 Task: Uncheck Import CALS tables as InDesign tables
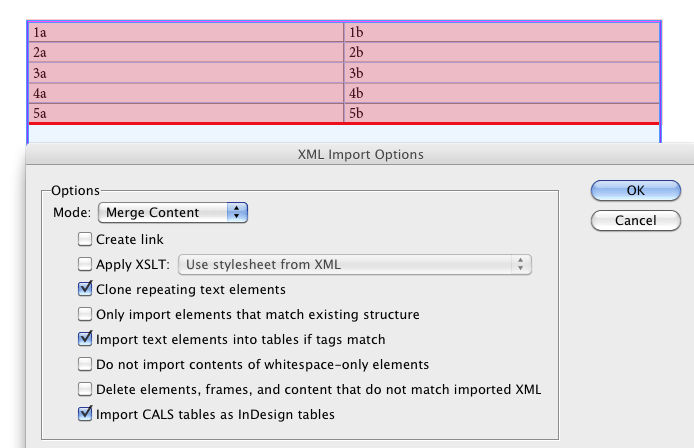click(85, 414)
